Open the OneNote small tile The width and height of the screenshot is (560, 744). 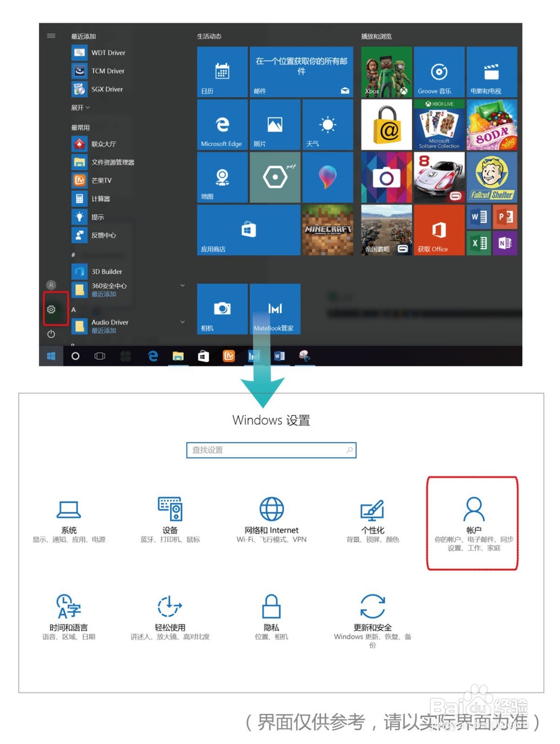505,243
